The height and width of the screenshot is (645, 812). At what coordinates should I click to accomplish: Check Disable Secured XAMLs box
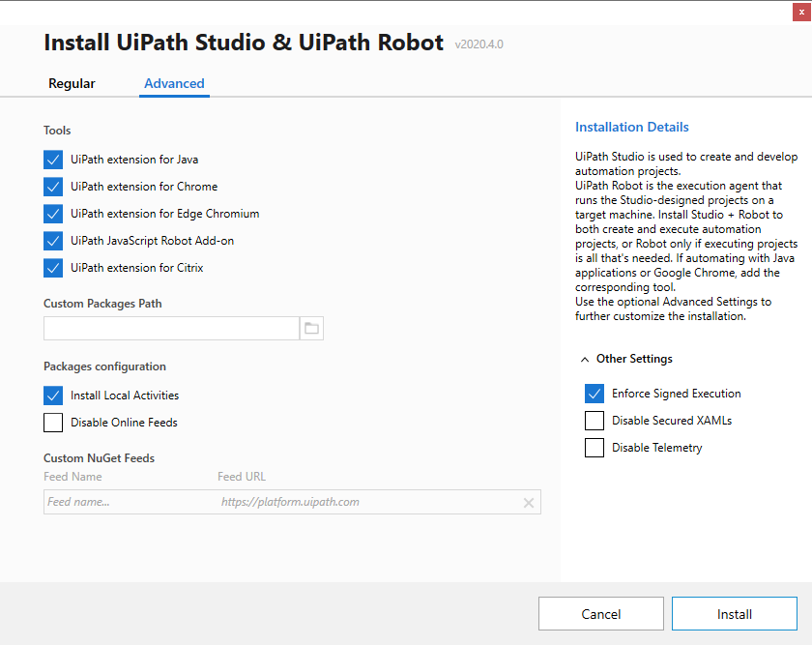coord(594,421)
